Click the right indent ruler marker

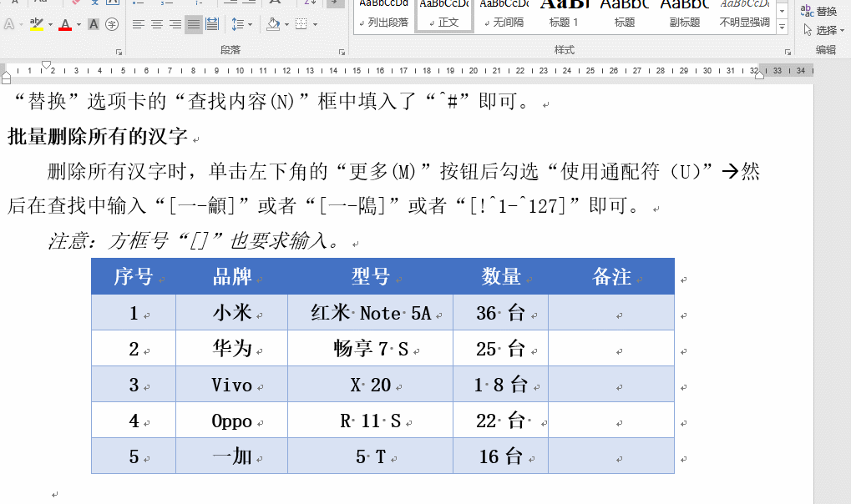click(760, 75)
